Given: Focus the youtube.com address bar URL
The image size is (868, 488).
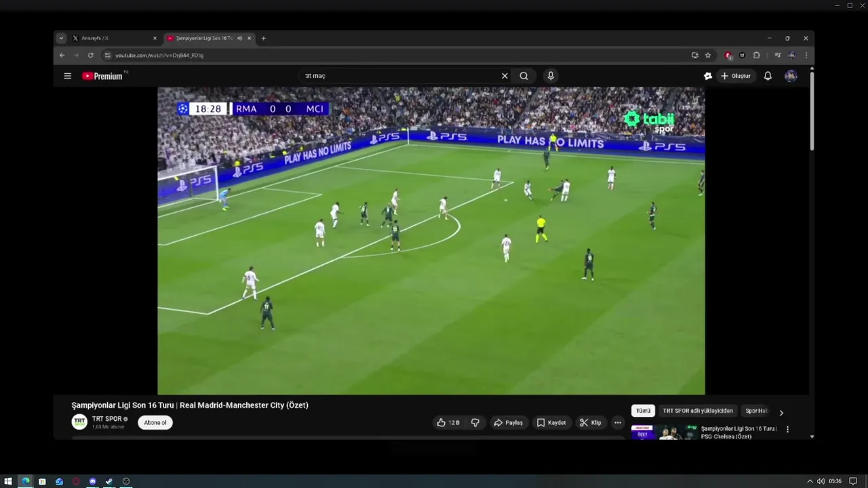Looking at the screenshot, I should (x=159, y=56).
